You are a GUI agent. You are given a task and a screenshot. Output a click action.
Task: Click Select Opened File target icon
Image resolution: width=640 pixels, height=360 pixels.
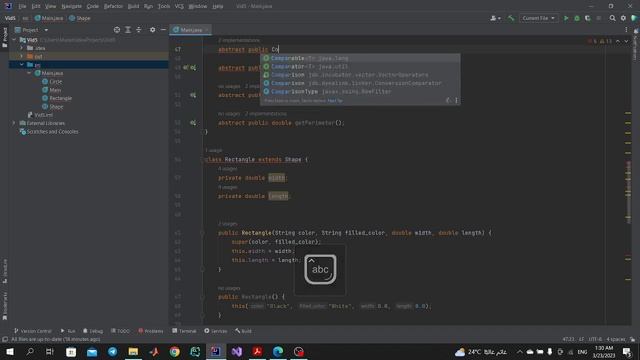click(117, 30)
